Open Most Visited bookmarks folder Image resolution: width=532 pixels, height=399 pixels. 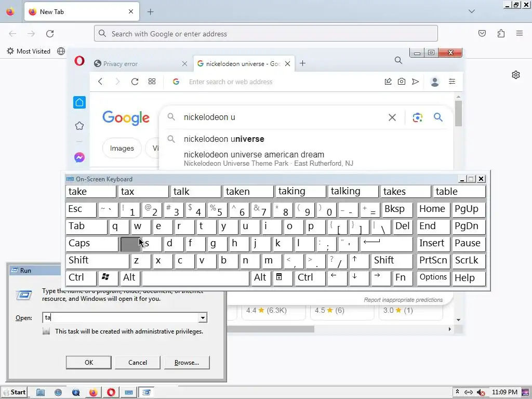click(x=29, y=51)
